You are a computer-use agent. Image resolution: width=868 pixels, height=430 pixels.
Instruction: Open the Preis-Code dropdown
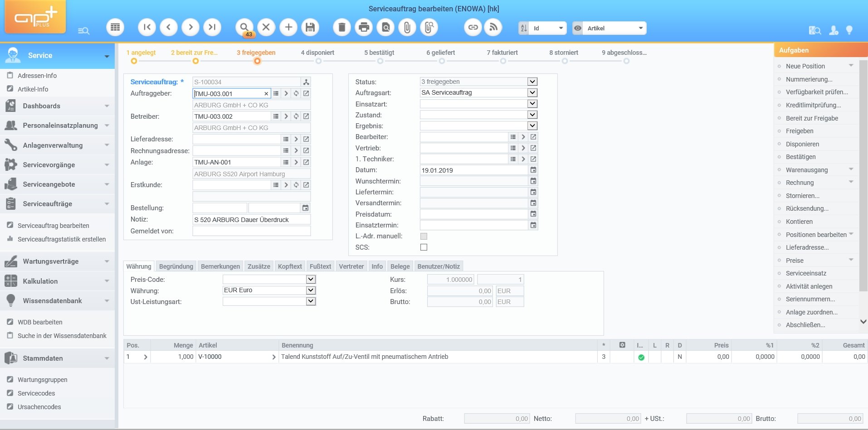point(311,279)
